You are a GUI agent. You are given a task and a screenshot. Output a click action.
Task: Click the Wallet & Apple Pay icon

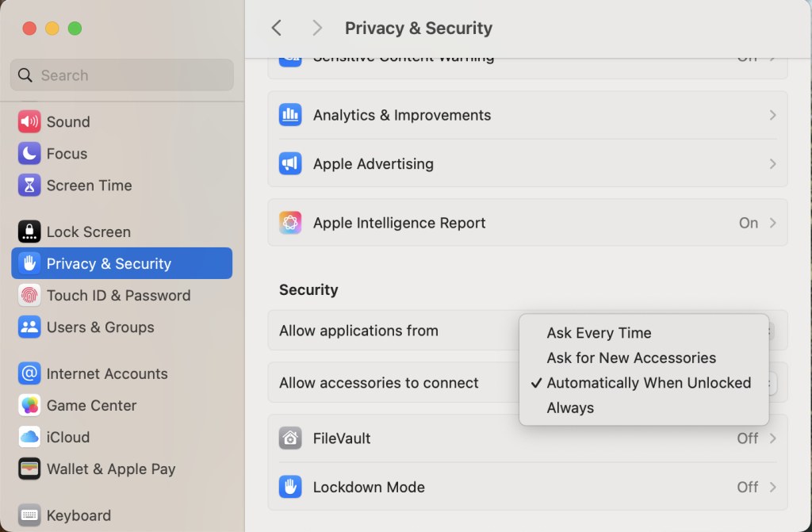tap(29, 469)
